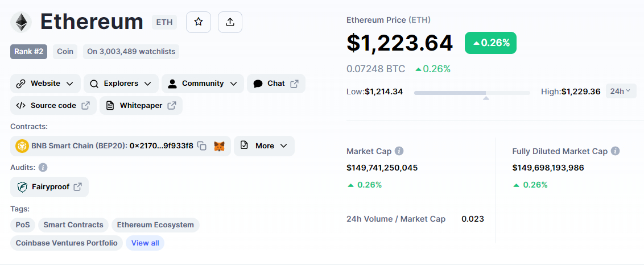Click the person Community icon
This screenshot has height=266, width=644.
(172, 84)
